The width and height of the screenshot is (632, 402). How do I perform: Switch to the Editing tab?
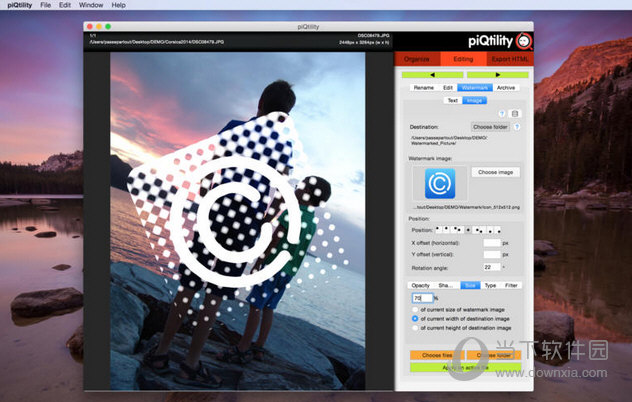(463, 59)
